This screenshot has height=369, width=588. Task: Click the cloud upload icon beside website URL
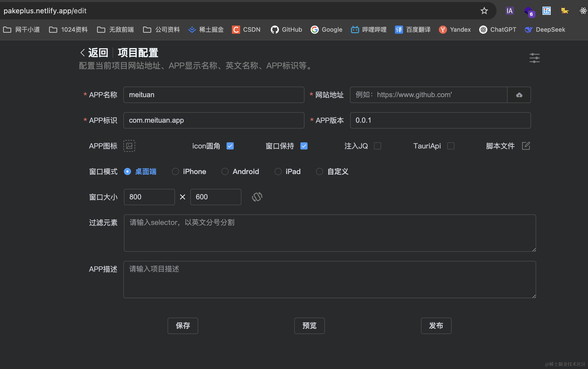point(519,95)
